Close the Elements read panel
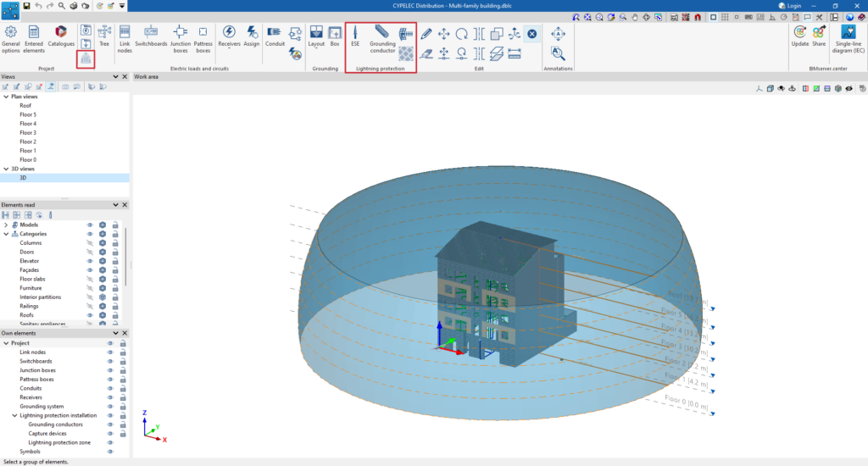This screenshot has height=466, width=868. (x=125, y=205)
